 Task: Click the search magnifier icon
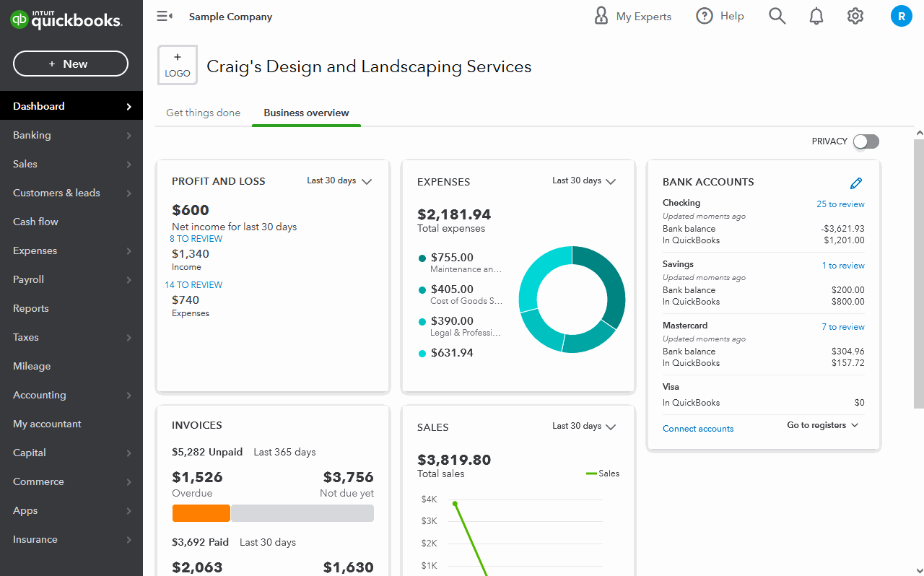(777, 16)
